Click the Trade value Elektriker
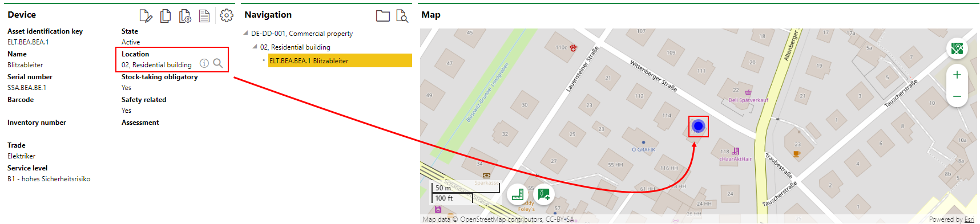980x224 pixels. pos(21,156)
